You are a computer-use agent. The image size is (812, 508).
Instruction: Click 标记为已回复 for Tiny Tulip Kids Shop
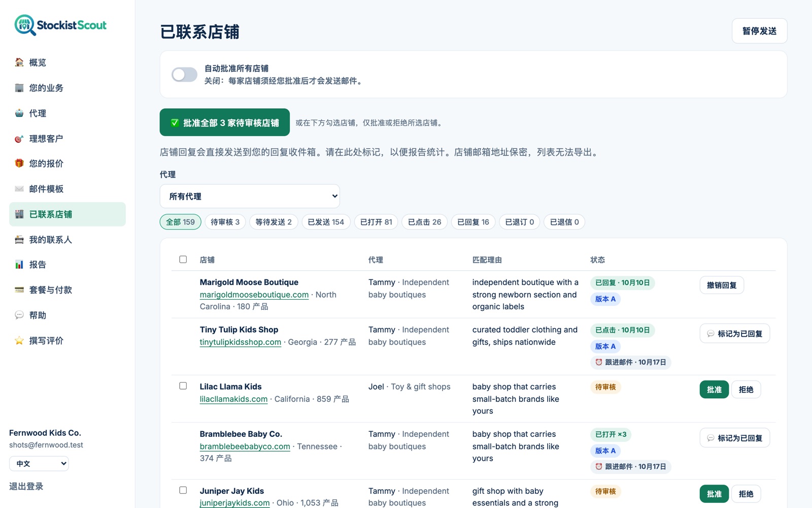[x=734, y=334]
